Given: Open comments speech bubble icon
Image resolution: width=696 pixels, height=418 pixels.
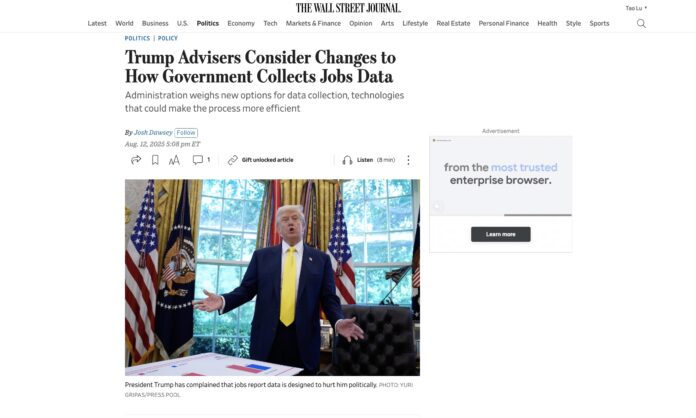Looking at the screenshot, I should point(198,160).
